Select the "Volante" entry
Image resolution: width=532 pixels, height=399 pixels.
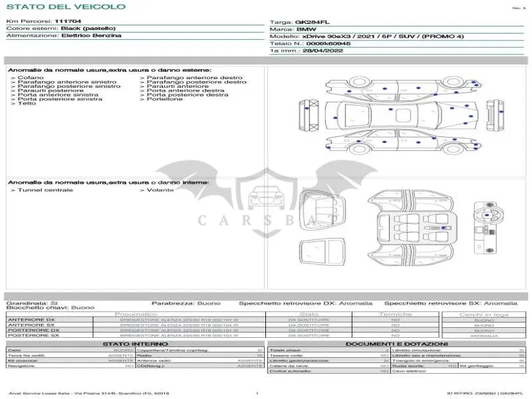[160, 190]
